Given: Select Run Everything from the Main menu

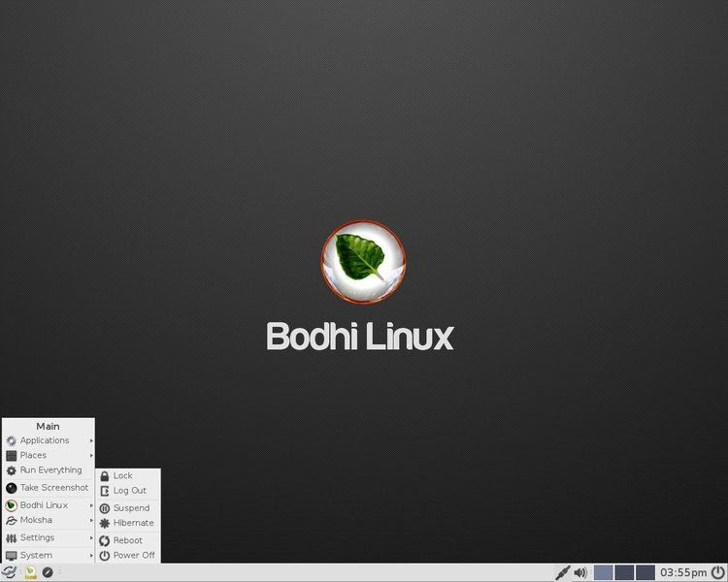Looking at the screenshot, I should tap(49, 470).
